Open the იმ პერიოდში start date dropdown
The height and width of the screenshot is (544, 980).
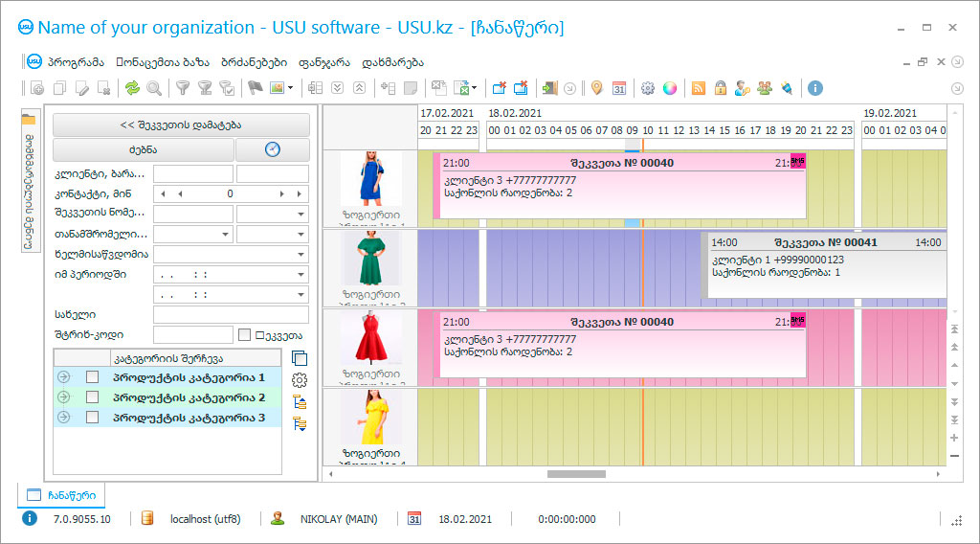click(x=301, y=274)
